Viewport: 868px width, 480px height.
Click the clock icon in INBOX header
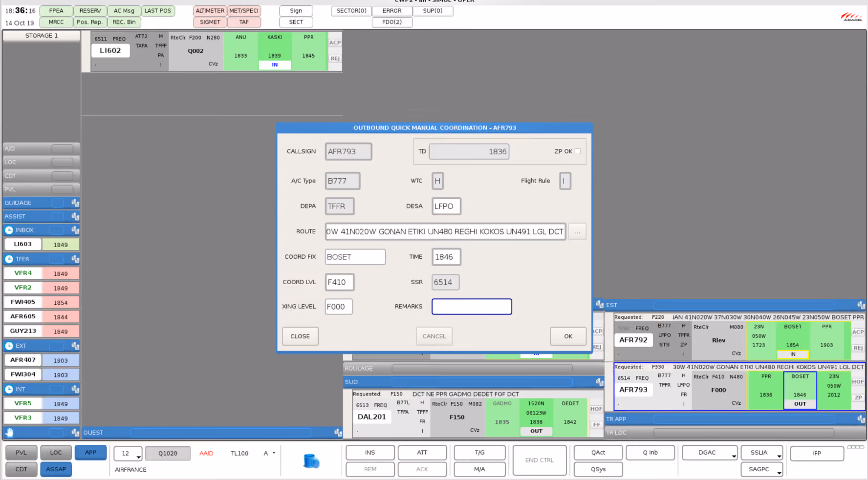[9, 230]
